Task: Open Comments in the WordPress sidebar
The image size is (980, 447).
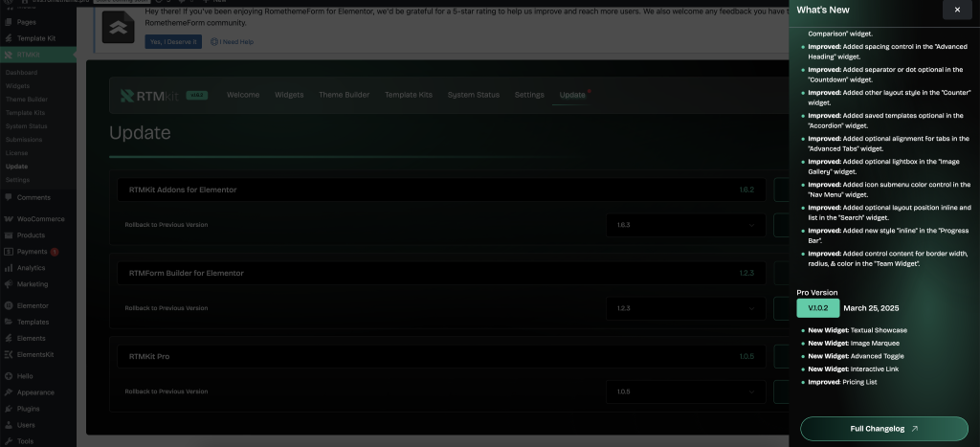Action: (33, 197)
